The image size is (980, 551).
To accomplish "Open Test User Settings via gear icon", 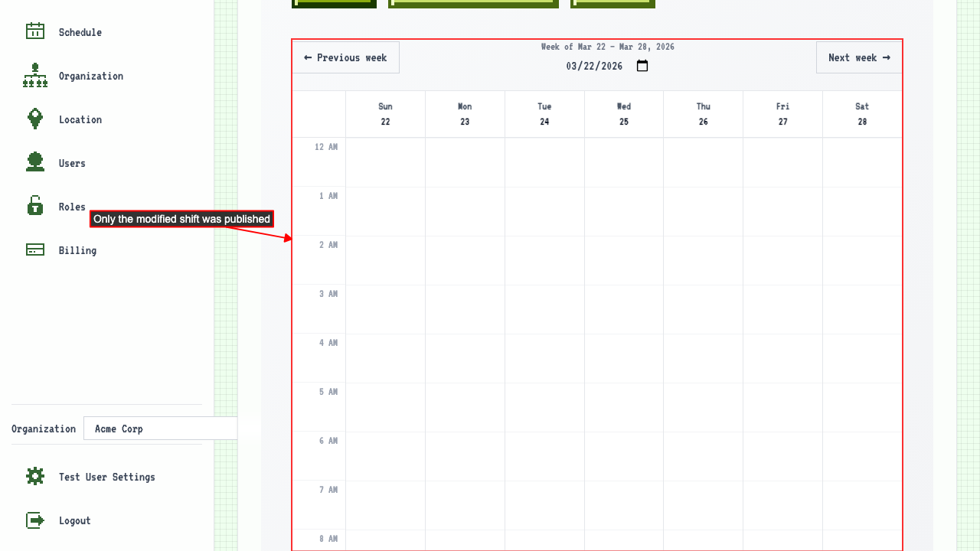I will tap(35, 476).
